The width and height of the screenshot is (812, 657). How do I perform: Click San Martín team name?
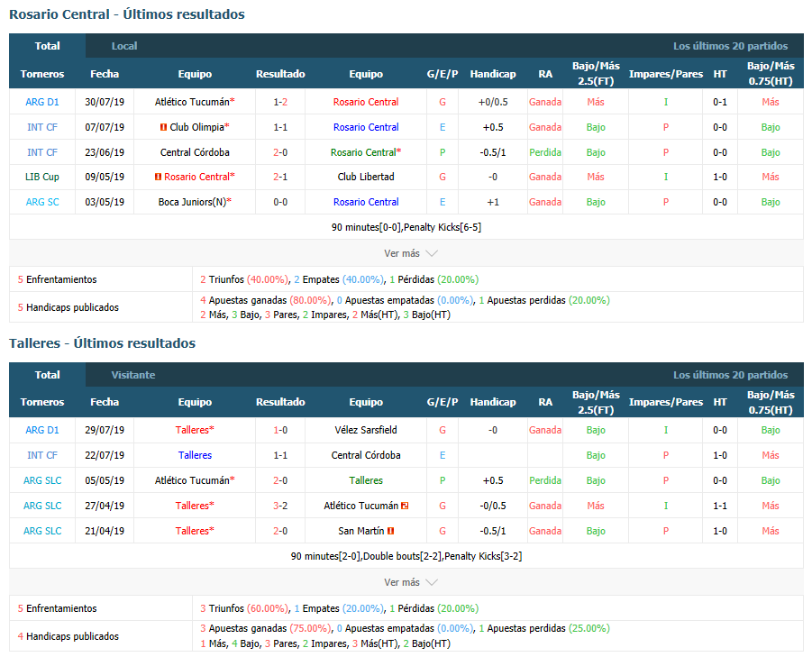pos(361,531)
